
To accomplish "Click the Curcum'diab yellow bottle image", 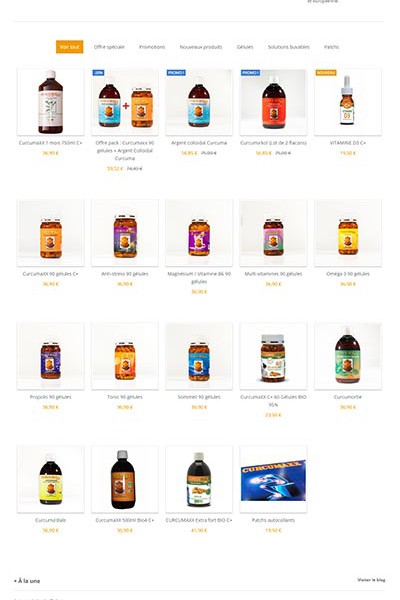I will [x=51, y=479].
